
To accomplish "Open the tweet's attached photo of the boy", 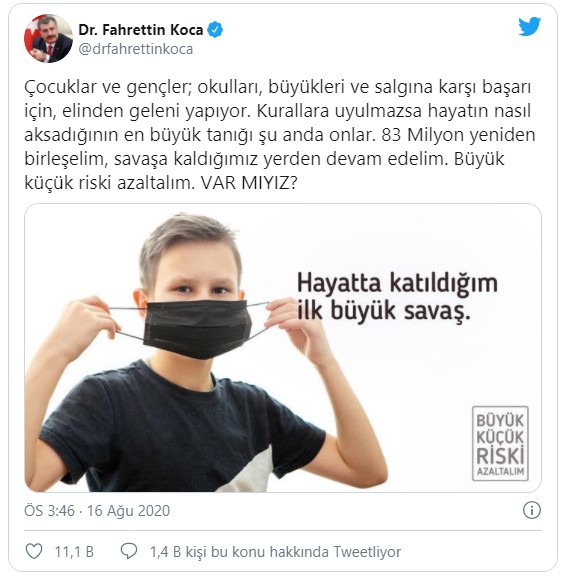I will [x=283, y=348].
